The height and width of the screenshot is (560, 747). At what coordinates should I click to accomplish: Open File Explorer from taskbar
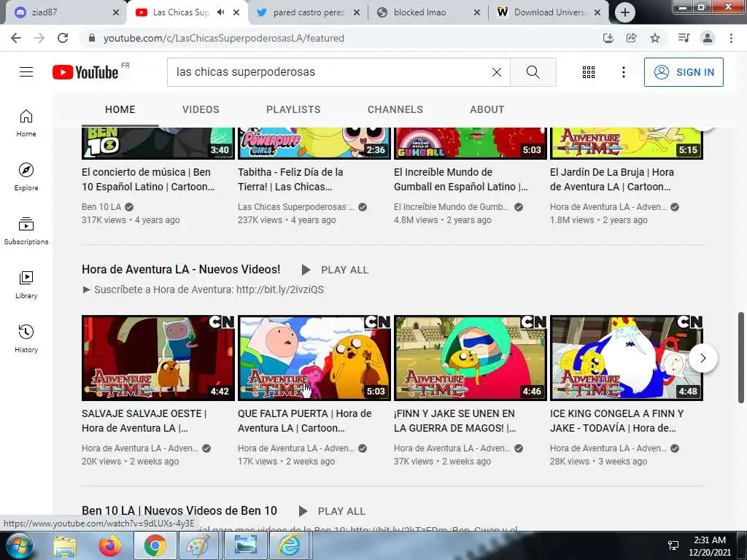click(65, 546)
